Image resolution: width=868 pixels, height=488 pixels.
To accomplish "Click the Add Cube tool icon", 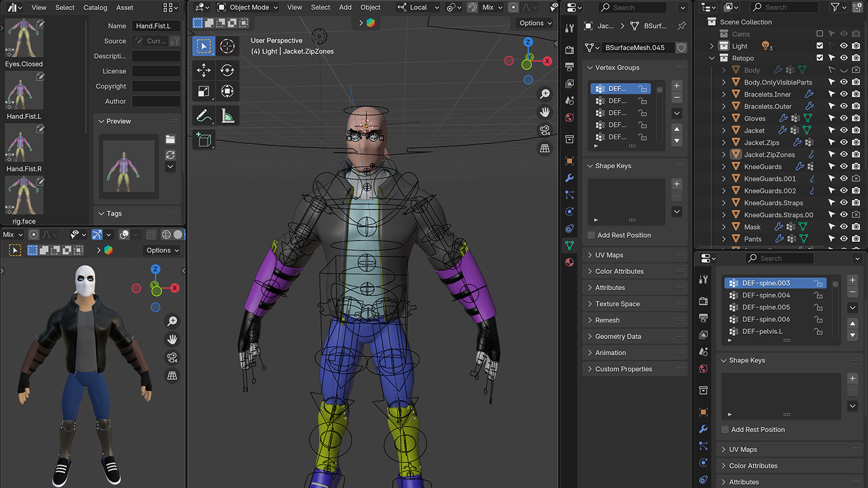I will (x=203, y=140).
